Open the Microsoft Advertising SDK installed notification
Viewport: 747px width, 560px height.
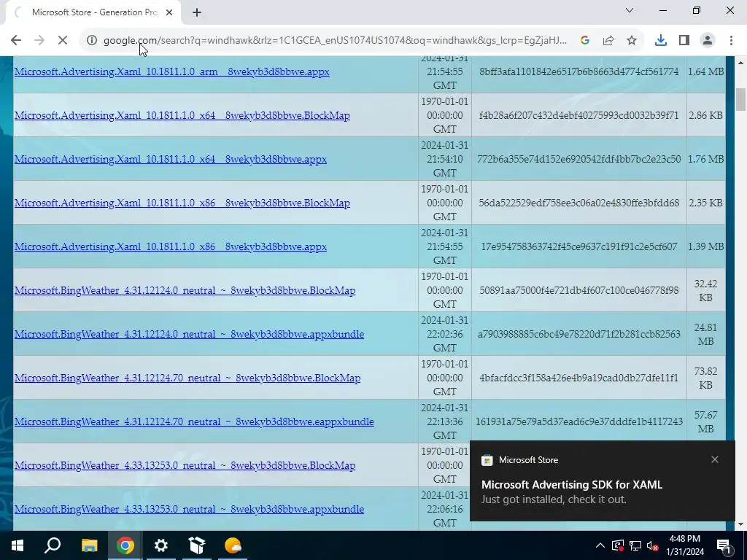[x=602, y=481]
